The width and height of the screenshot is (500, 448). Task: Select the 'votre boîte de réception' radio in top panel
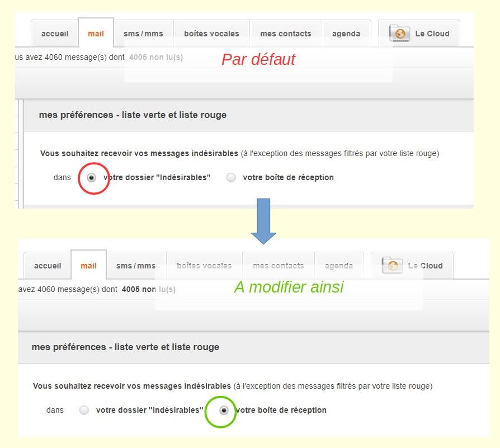coord(231,177)
